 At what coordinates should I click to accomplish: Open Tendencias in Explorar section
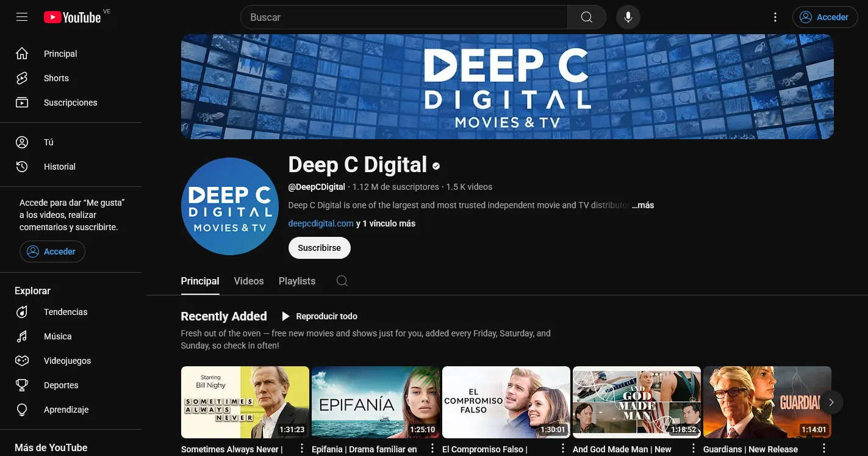tap(65, 312)
